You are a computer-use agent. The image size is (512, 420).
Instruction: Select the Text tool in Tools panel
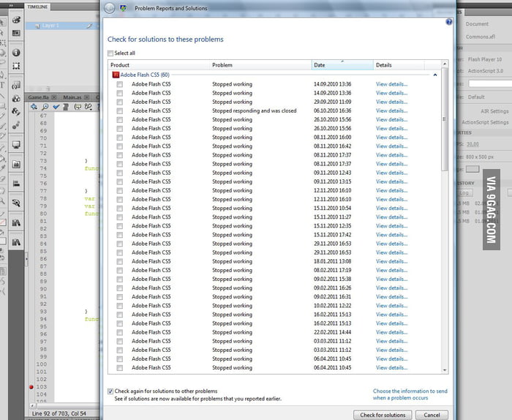[x=3, y=85]
